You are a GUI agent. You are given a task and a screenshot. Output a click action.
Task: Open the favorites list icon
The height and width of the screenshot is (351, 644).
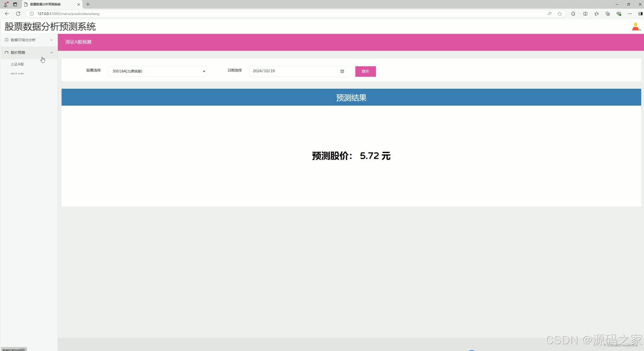(596, 14)
